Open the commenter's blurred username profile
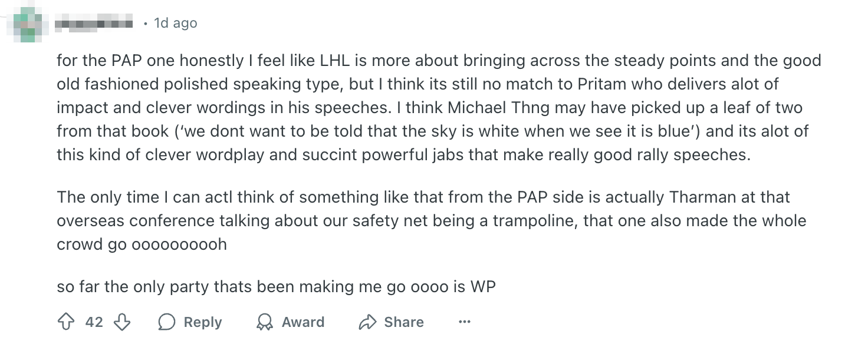 pyautogui.click(x=94, y=24)
